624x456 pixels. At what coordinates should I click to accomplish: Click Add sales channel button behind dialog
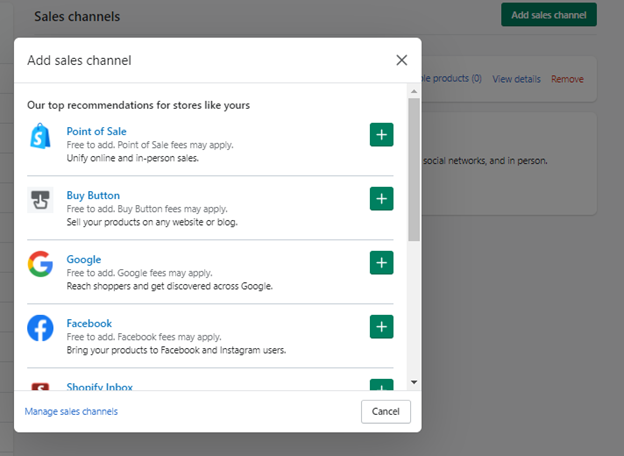(549, 15)
